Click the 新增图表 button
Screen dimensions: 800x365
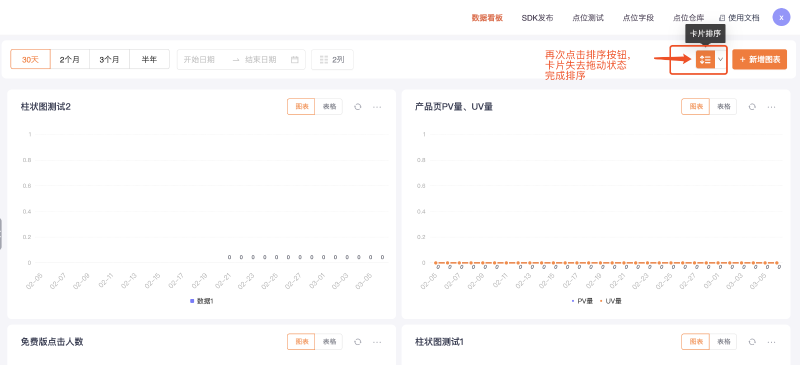pos(759,60)
